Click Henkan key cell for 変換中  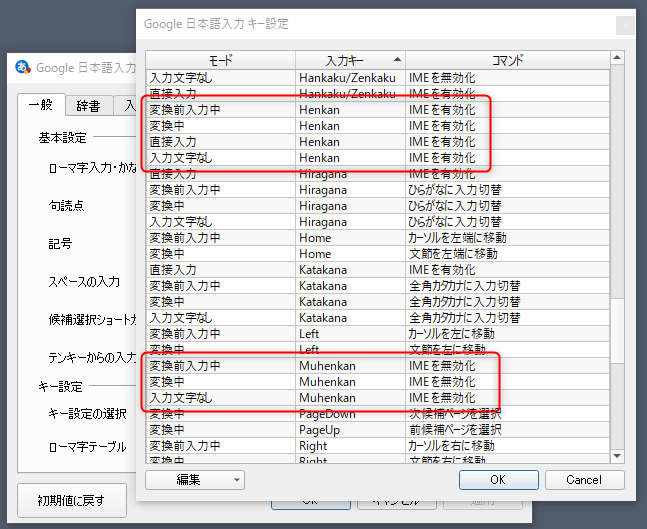click(350, 126)
